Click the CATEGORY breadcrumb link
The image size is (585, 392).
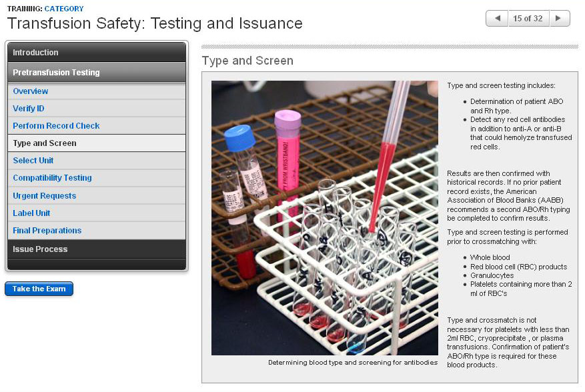(x=64, y=9)
